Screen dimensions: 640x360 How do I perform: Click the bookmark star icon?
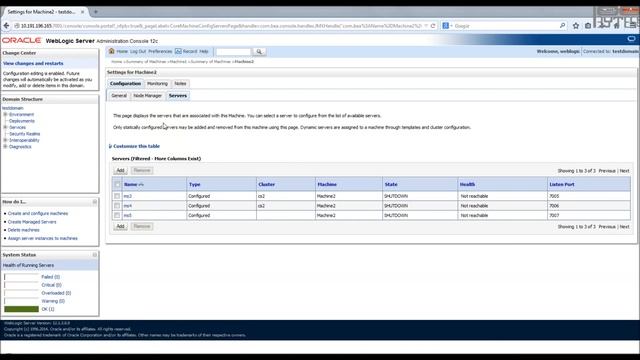click(576, 26)
